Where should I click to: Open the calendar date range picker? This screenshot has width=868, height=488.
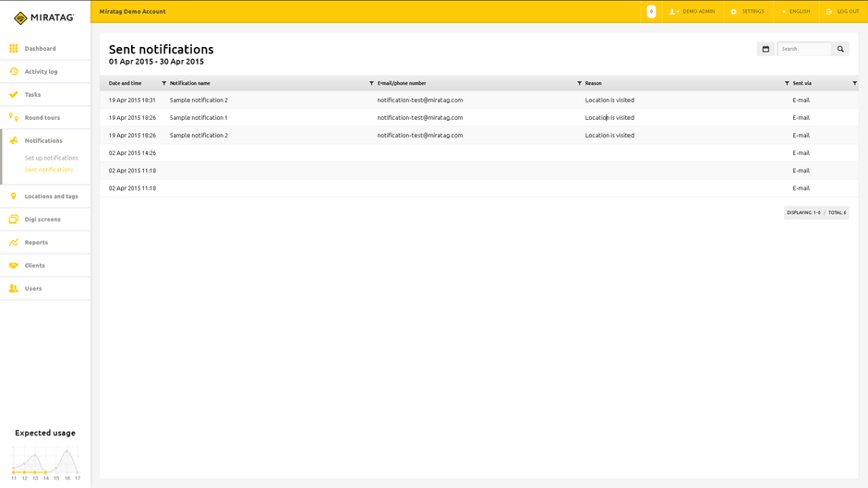pyautogui.click(x=766, y=49)
